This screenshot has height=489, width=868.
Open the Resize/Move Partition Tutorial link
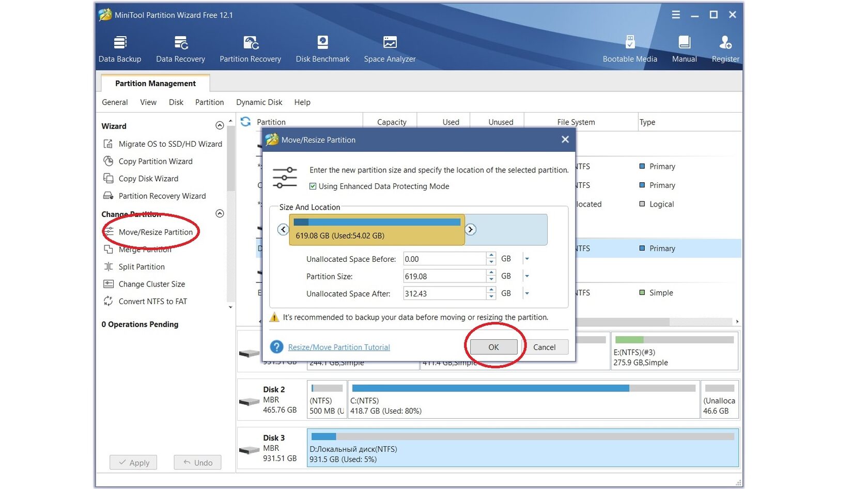click(x=339, y=348)
